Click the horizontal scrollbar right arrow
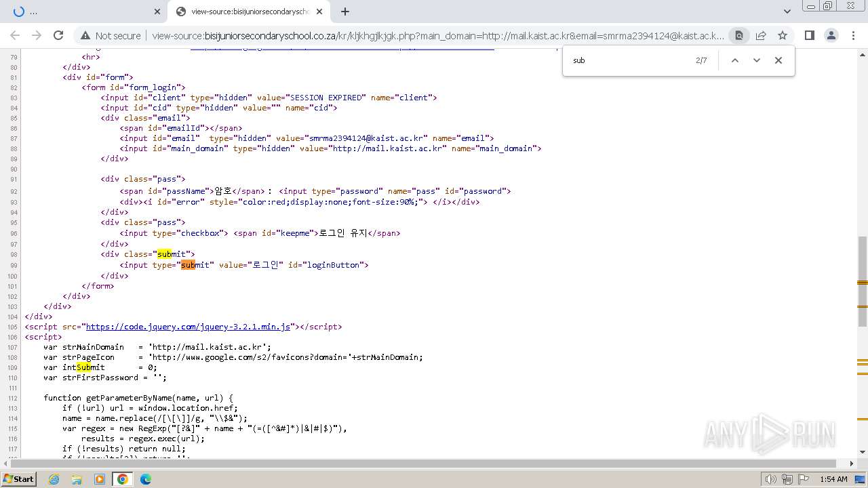Viewport: 868px width, 488px height. click(852, 464)
